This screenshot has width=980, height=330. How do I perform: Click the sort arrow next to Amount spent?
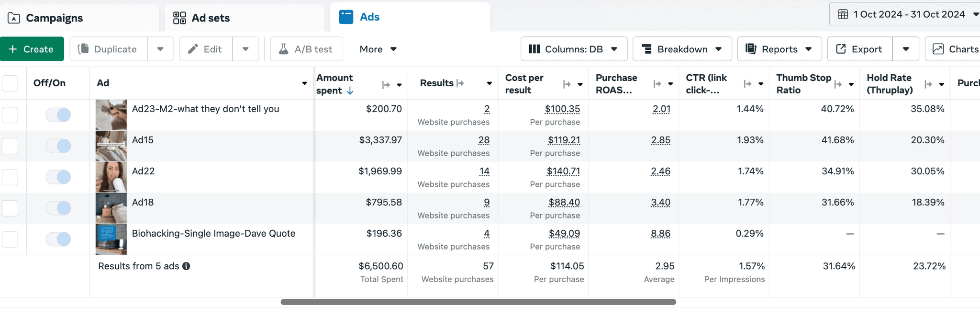350,91
